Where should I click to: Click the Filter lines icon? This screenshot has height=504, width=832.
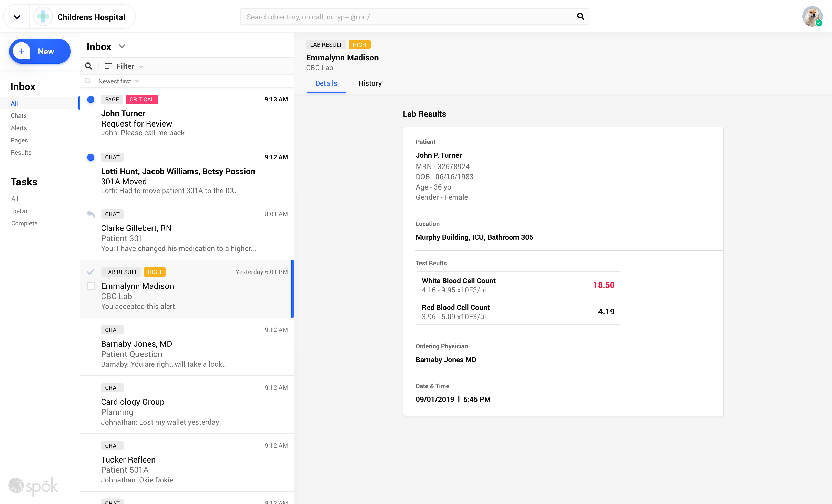pyautogui.click(x=108, y=66)
